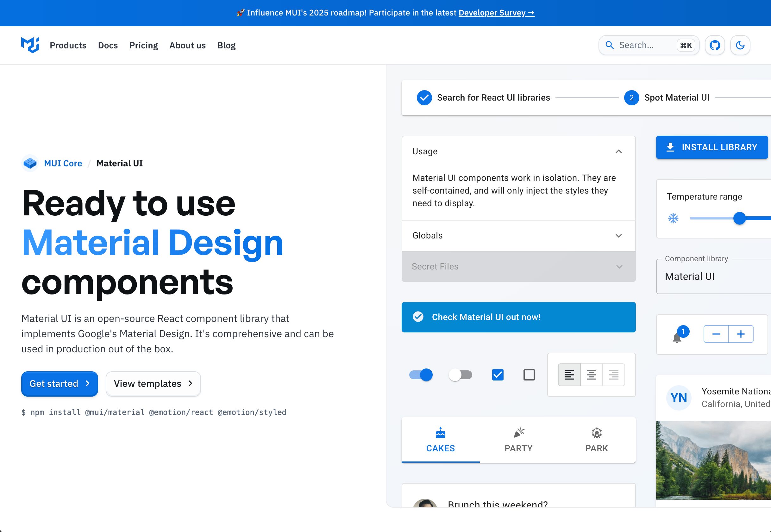The image size is (771, 532).
Task: Click the search magnifier icon
Action: [x=609, y=45]
